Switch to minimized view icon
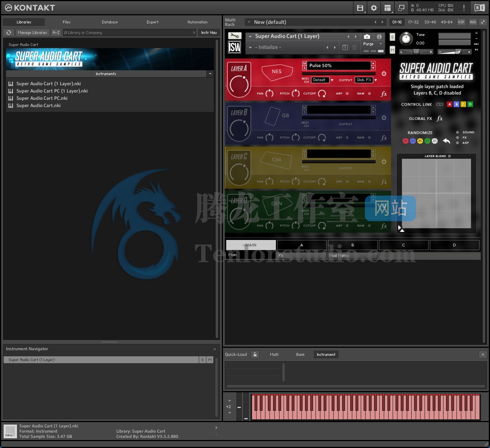This screenshot has width=490, height=448. [401, 8]
